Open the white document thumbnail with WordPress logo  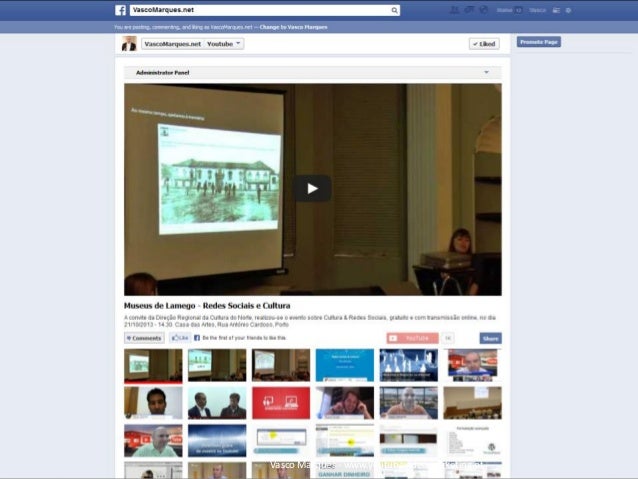(x=472, y=441)
